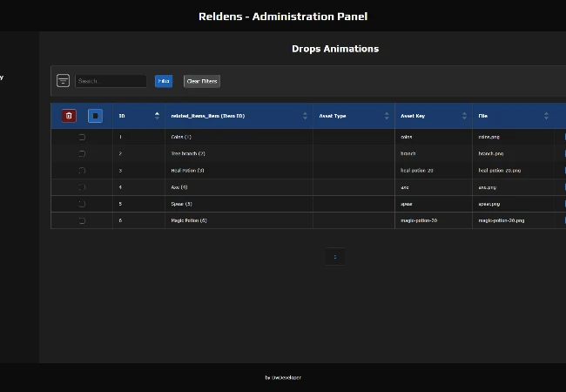Click the Clear Filters button
This screenshot has width=566, height=392.
(x=202, y=81)
